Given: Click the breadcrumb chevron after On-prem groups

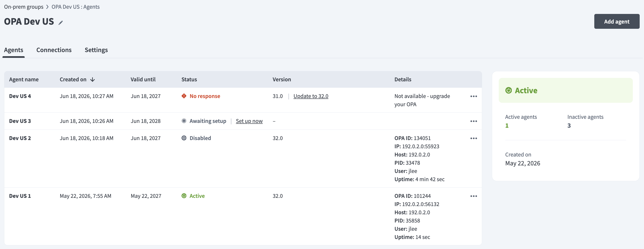Looking at the screenshot, I should 47,7.
